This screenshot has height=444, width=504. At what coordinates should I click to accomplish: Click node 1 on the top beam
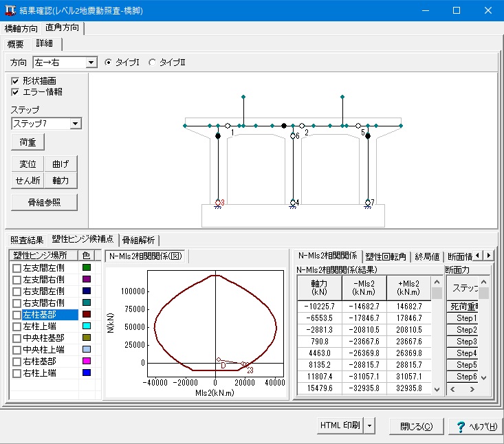pyautogui.click(x=228, y=126)
